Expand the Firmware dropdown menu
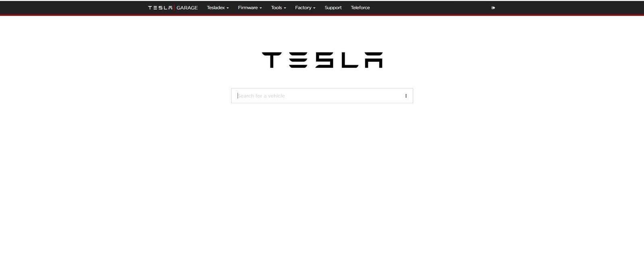This screenshot has width=644, height=275. 250,8
